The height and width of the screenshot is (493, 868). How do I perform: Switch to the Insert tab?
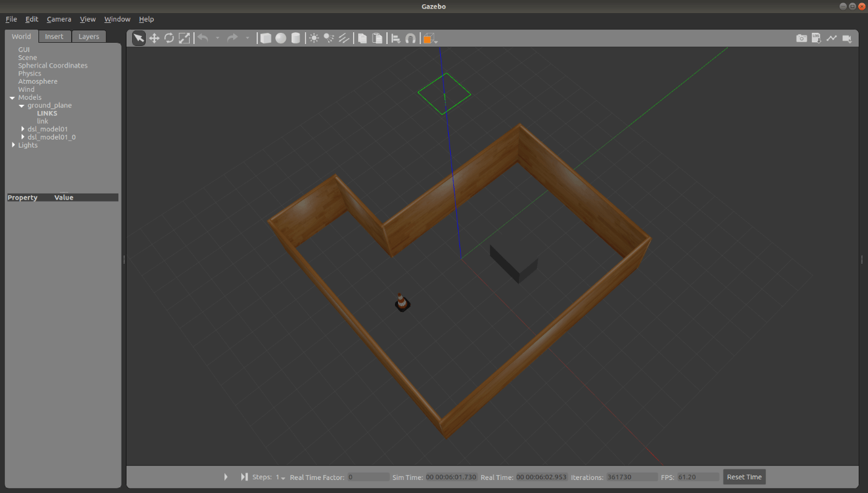point(55,37)
